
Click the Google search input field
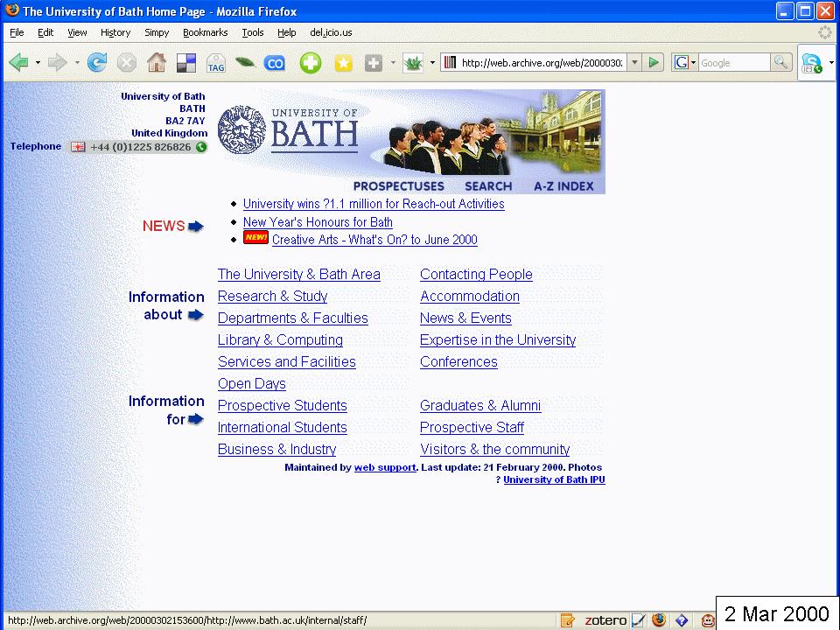734,63
